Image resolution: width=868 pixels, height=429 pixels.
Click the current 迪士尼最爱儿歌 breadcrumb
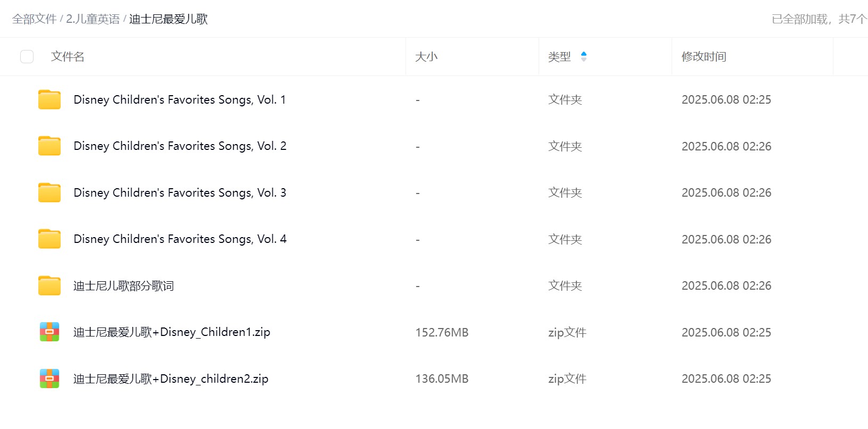[168, 19]
